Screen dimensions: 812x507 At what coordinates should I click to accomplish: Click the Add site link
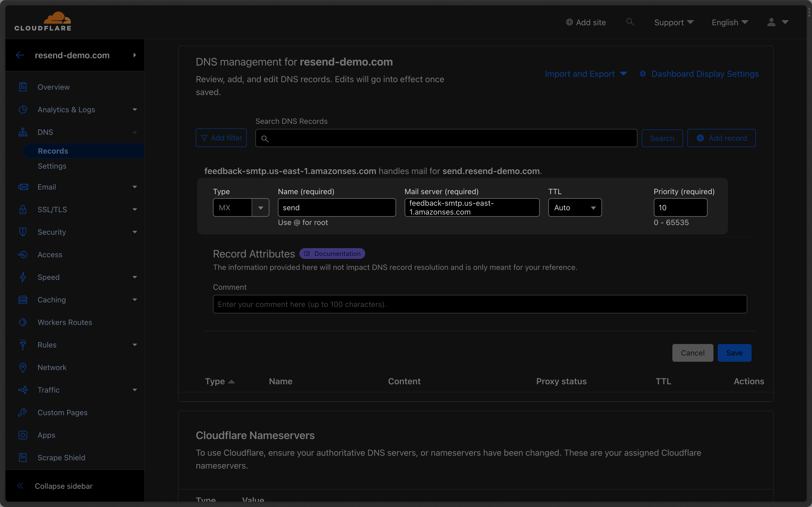click(586, 23)
